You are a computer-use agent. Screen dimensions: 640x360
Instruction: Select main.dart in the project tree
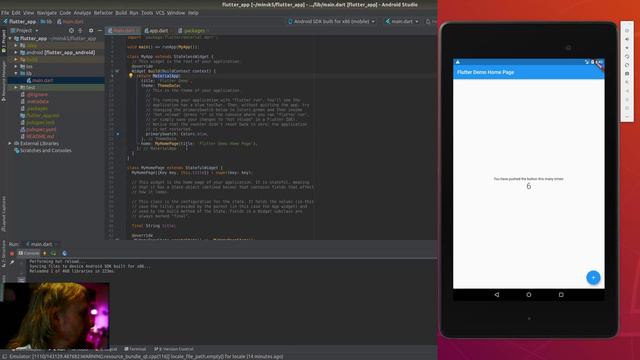coord(42,80)
